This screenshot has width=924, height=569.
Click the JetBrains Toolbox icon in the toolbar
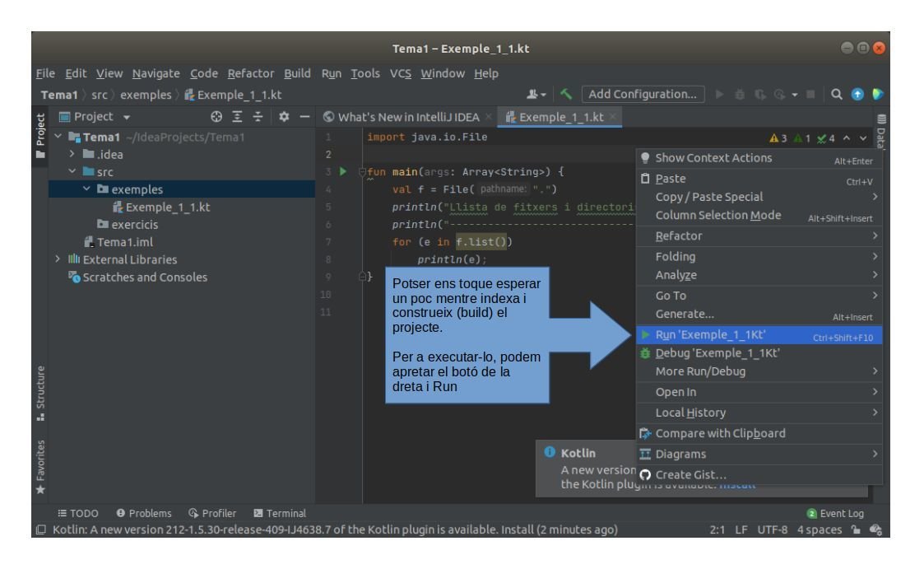[877, 95]
